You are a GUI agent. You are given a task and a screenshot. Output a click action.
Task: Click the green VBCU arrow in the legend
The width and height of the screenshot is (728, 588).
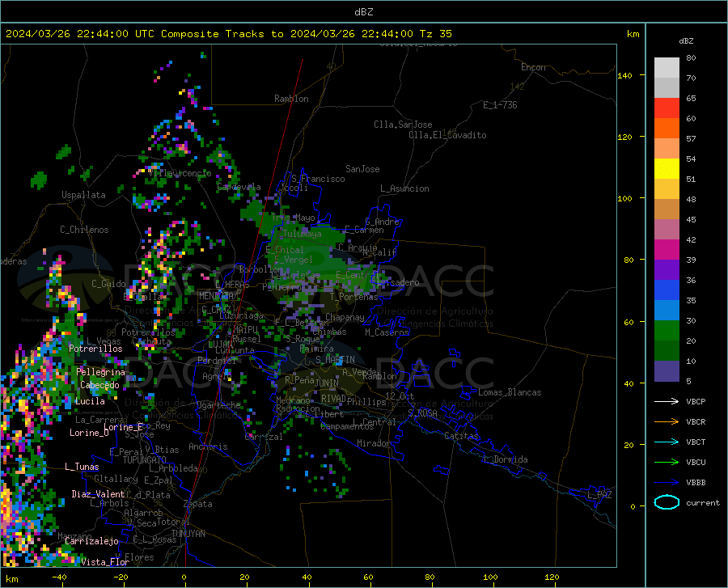tap(667, 463)
